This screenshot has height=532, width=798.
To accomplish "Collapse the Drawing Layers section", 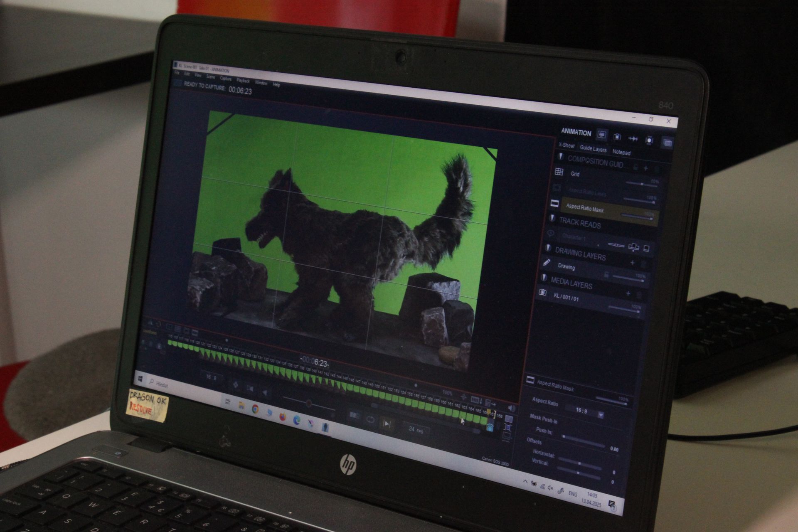I will click(548, 248).
